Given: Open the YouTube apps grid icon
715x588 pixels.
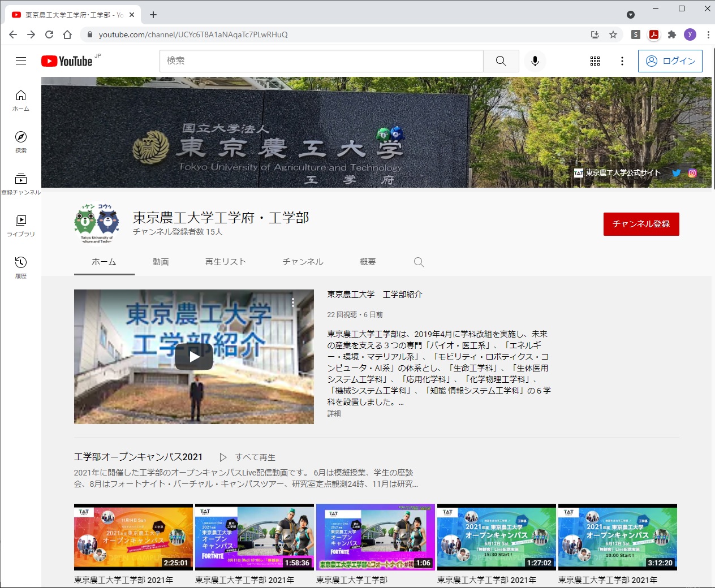Looking at the screenshot, I should click(x=595, y=61).
